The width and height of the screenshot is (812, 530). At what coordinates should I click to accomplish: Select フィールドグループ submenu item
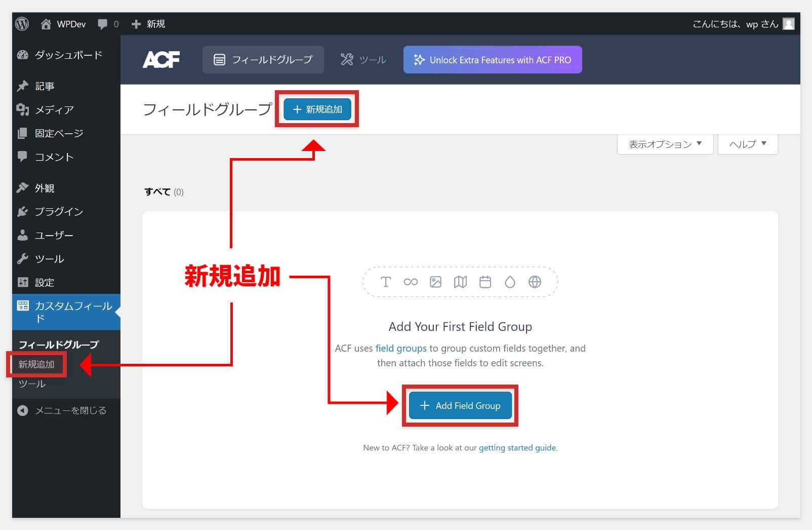pos(59,345)
